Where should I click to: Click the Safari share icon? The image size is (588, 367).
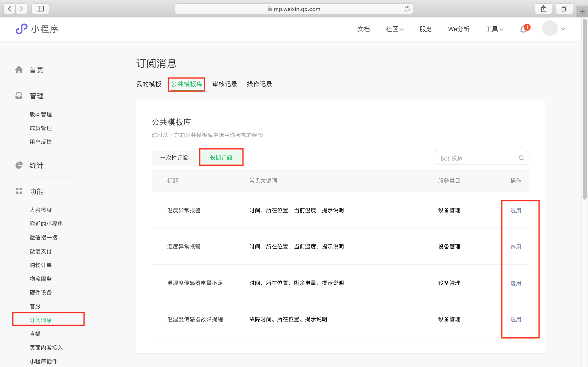pos(543,9)
